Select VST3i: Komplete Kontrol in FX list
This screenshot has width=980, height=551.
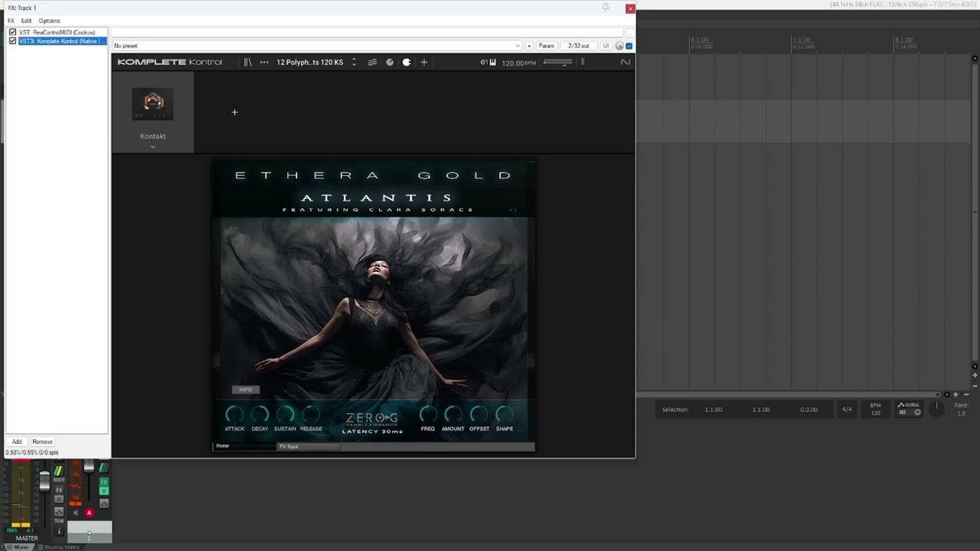62,41
